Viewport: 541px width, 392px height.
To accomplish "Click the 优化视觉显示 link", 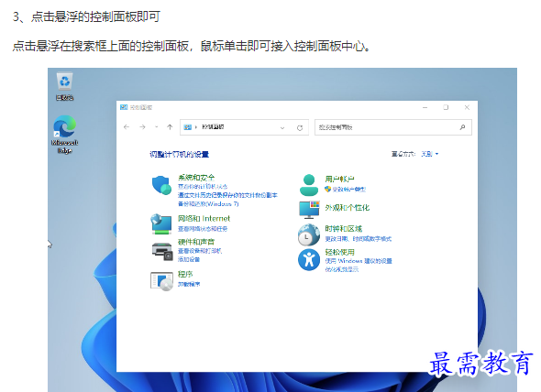I will [x=342, y=269].
